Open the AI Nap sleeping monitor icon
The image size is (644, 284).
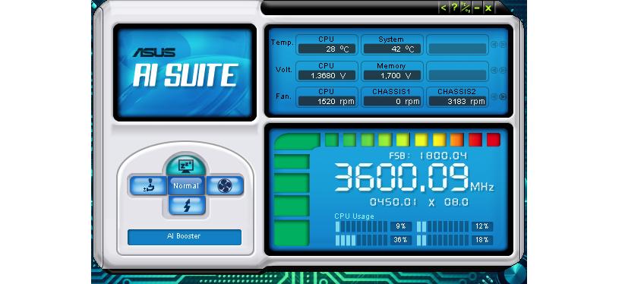pyautogui.click(x=186, y=166)
